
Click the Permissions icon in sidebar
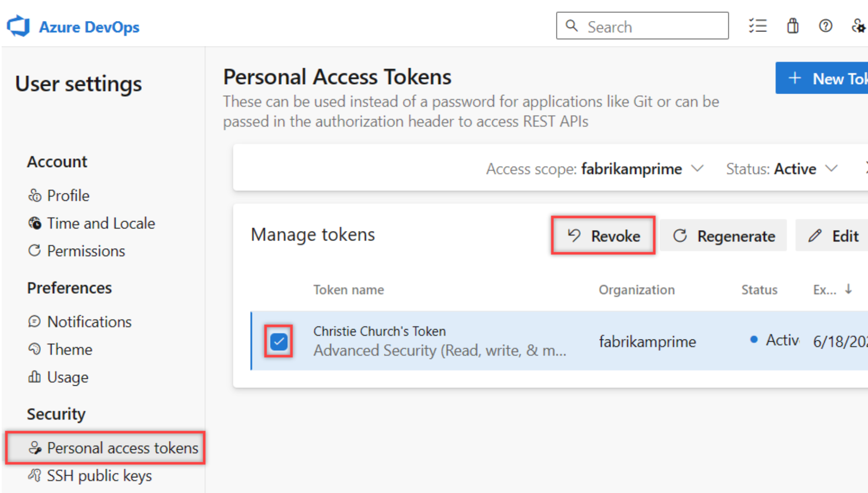point(32,251)
